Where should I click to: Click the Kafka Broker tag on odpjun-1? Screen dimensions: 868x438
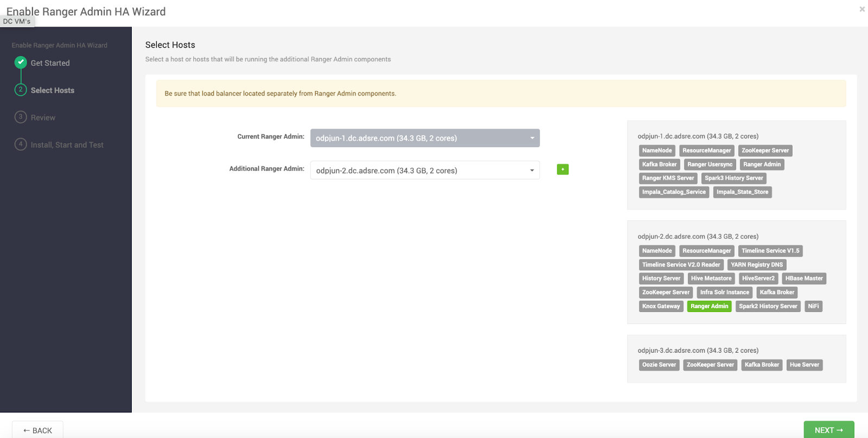(x=659, y=164)
